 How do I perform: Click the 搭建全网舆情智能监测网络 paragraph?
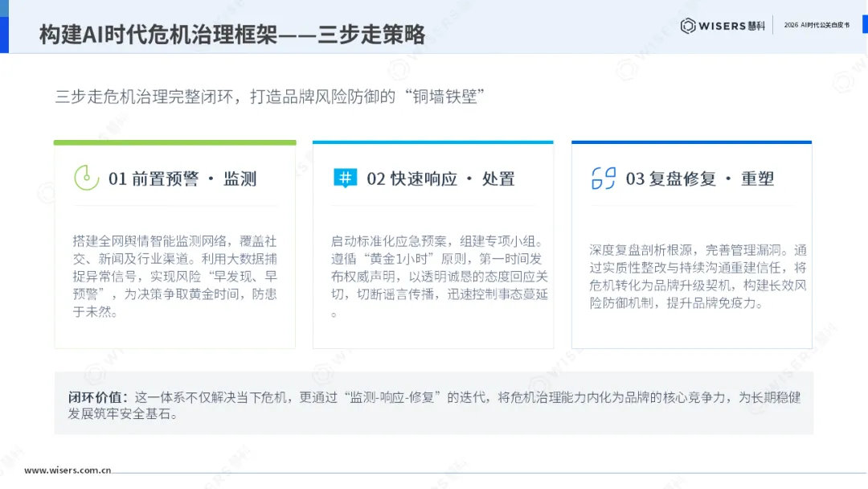click(x=175, y=277)
